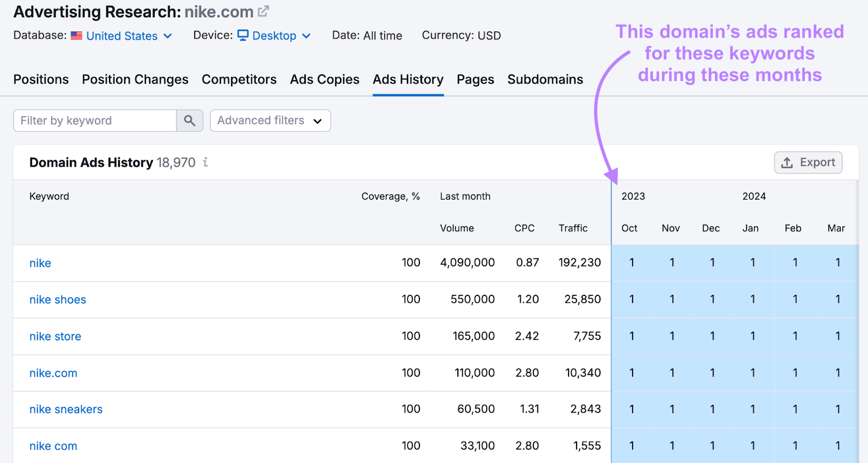868x463 pixels.
Task: Open the nike.com keyword link
Action: click(x=53, y=373)
